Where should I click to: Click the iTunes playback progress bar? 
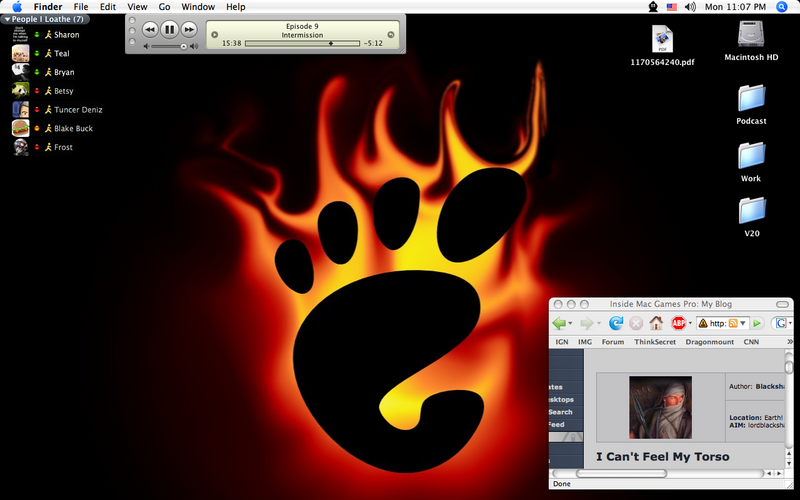(302, 43)
